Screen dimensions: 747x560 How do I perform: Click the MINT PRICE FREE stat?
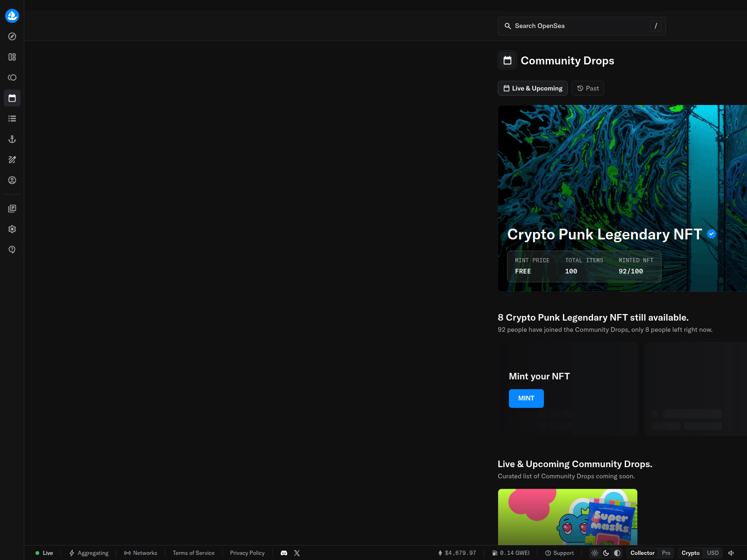(532, 266)
